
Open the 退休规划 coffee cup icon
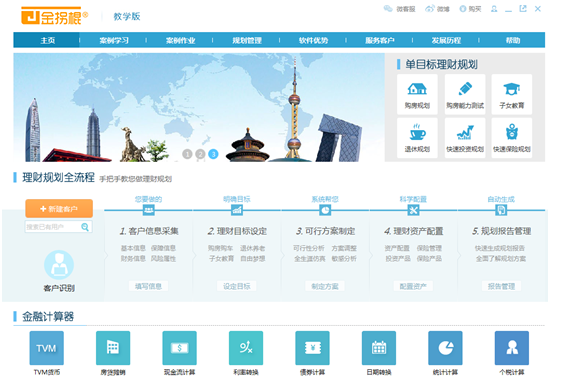417,132
